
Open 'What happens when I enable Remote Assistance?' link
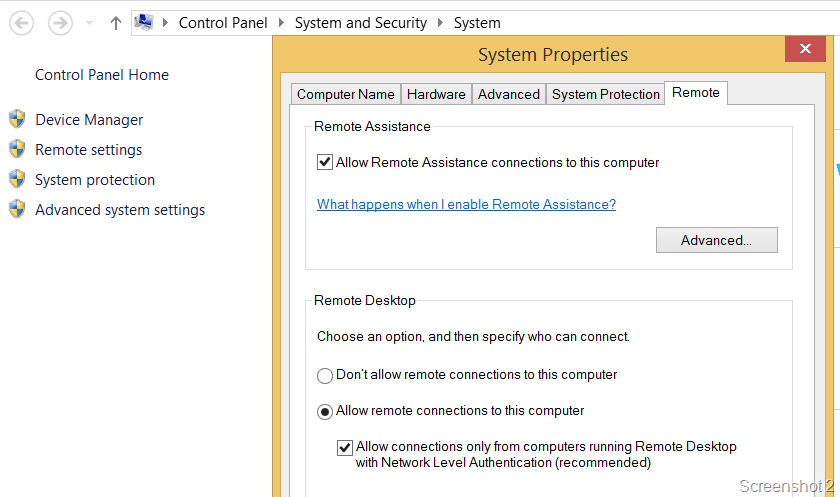pyautogui.click(x=466, y=204)
